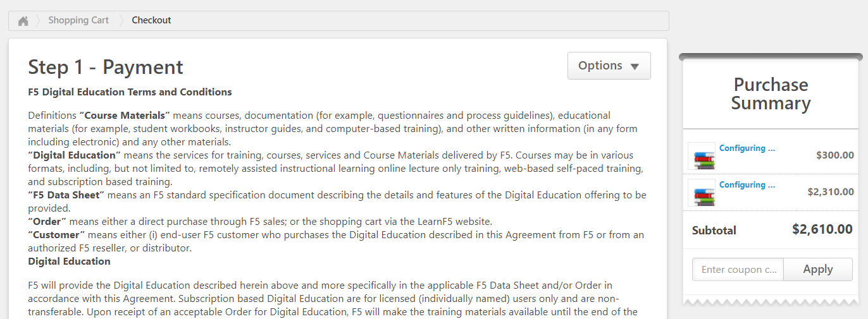Click the bold "F5 Data Sheet" definition term
Screen dimensions: 868x319
[66, 195]
